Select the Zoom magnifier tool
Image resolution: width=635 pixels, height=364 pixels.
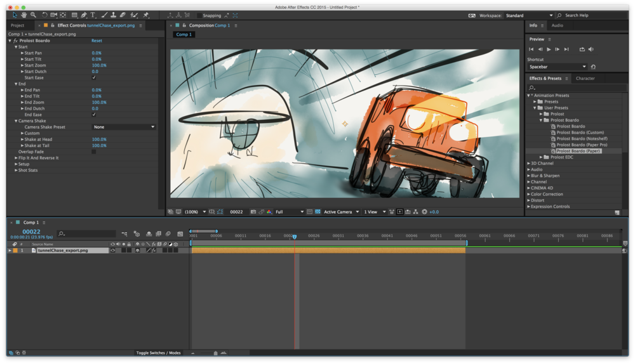coord(33,15)
